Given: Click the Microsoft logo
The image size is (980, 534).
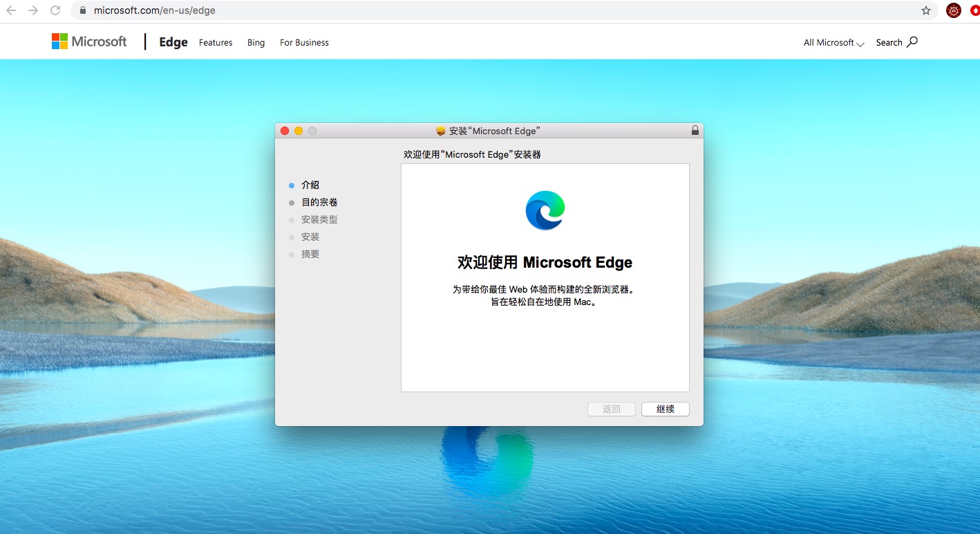Looking at the screenshot, I should (x=89, y=42).
